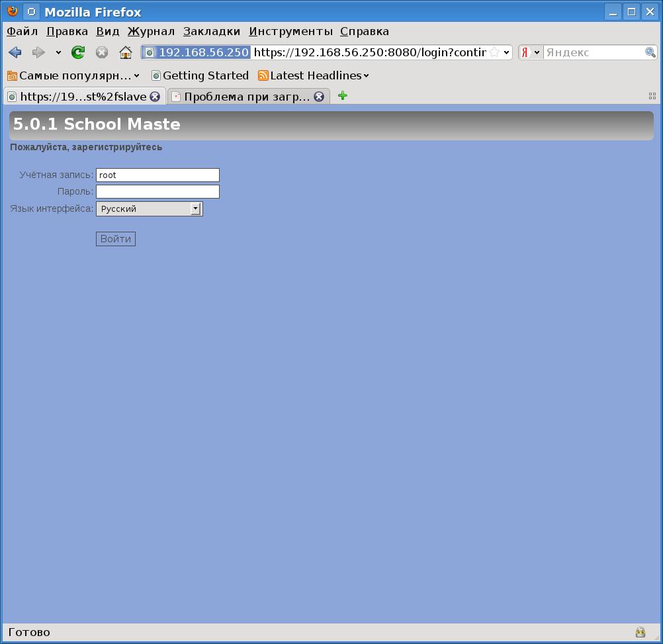Click the padlock icon in status bar
The width and height of the screenshot is (663, 644).
point(640,632)
